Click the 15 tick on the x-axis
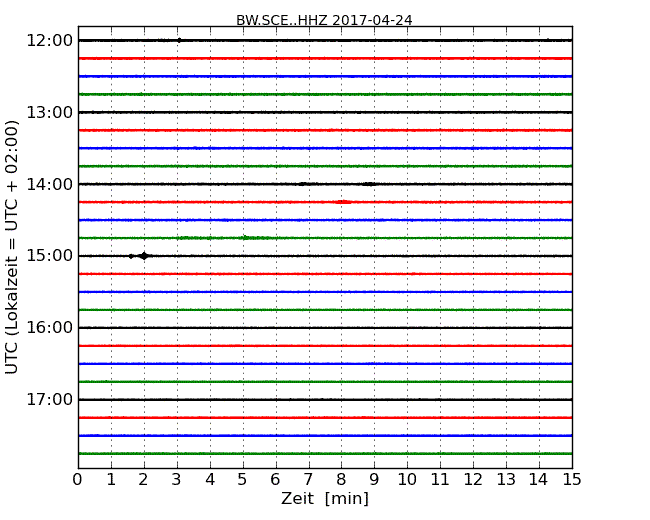The image size is (650, 520). click(x=572, y=479)
